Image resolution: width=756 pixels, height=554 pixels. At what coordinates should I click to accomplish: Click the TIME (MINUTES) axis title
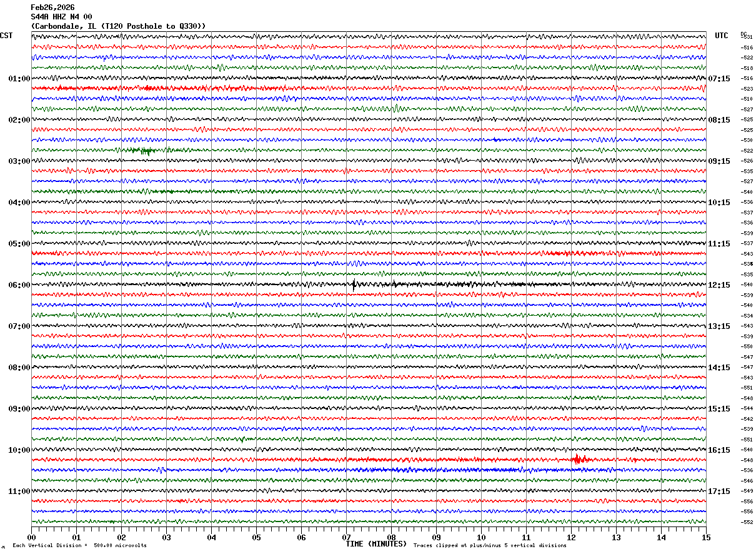(x=376, y=544)
